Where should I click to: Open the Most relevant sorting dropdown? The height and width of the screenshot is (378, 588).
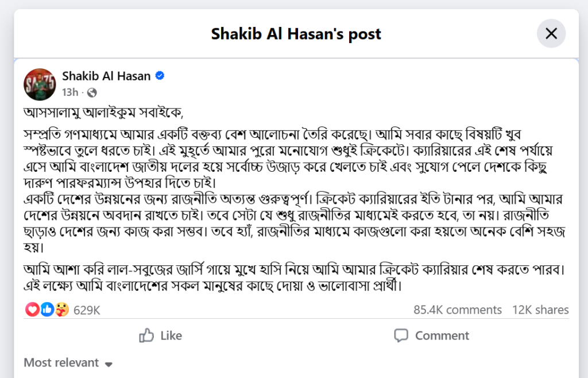[x=60, y=362]
